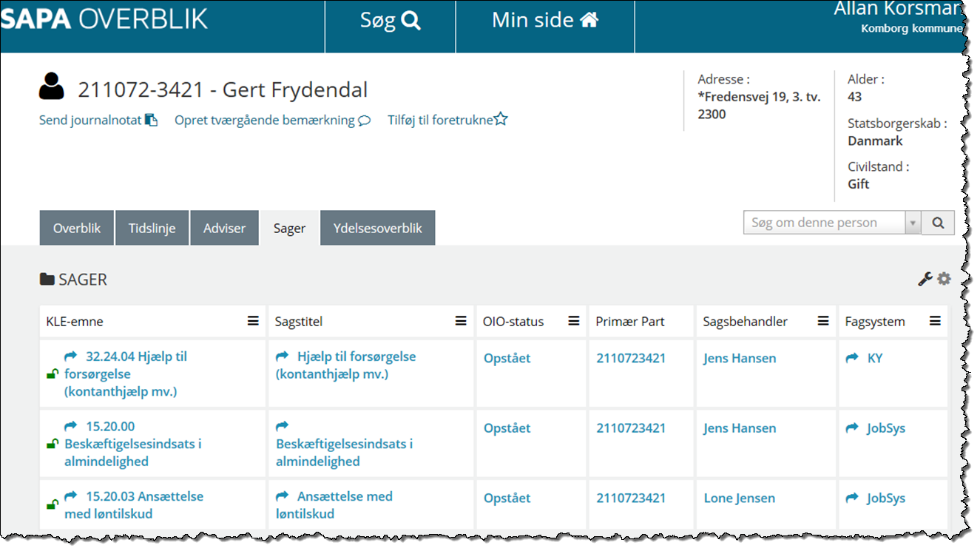Click the magnifier button in person search
This screenshot has height=551, width=980.
(x=938, y=223)
